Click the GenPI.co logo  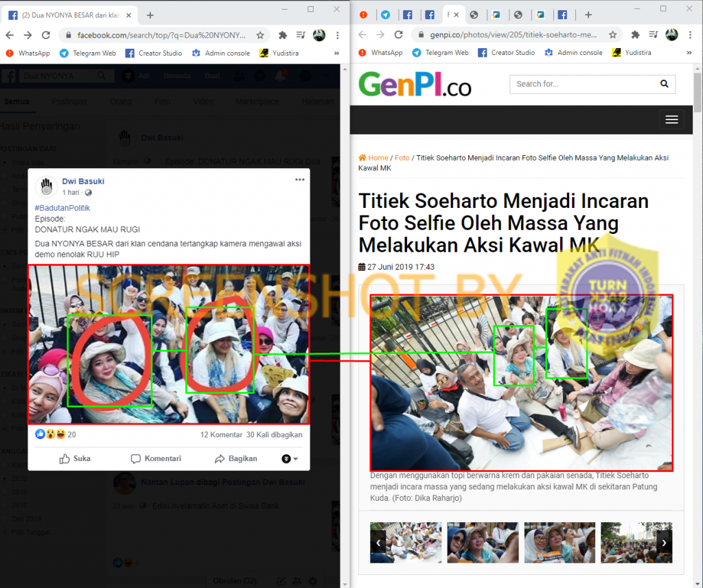(x=415, y=84)
